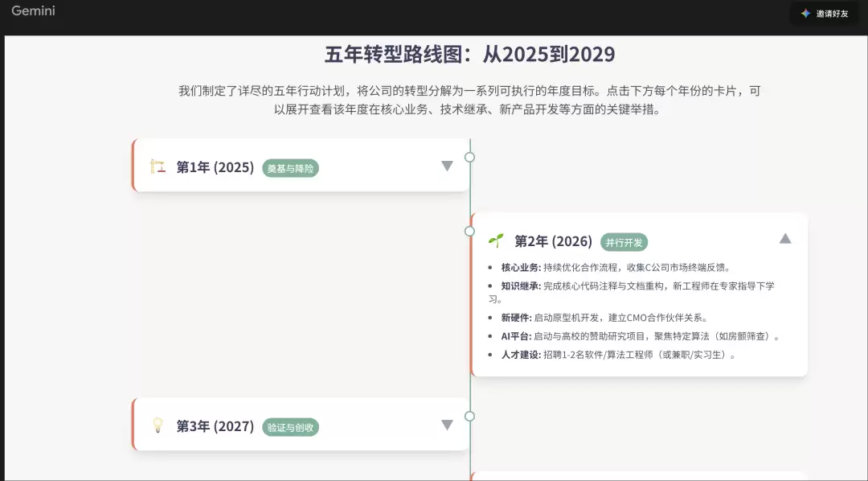Expand the 第3年 (2027) card arrow
Screen dimensions: 868x481
447,425
